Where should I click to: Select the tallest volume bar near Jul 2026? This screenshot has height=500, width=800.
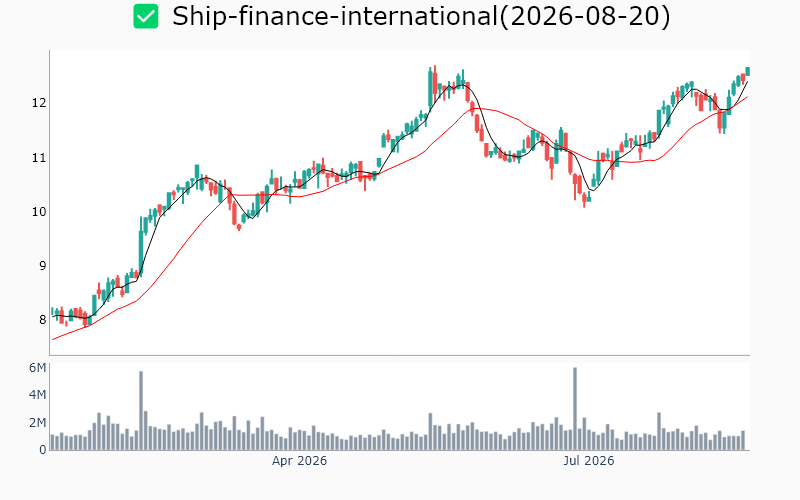click(575, 409)
